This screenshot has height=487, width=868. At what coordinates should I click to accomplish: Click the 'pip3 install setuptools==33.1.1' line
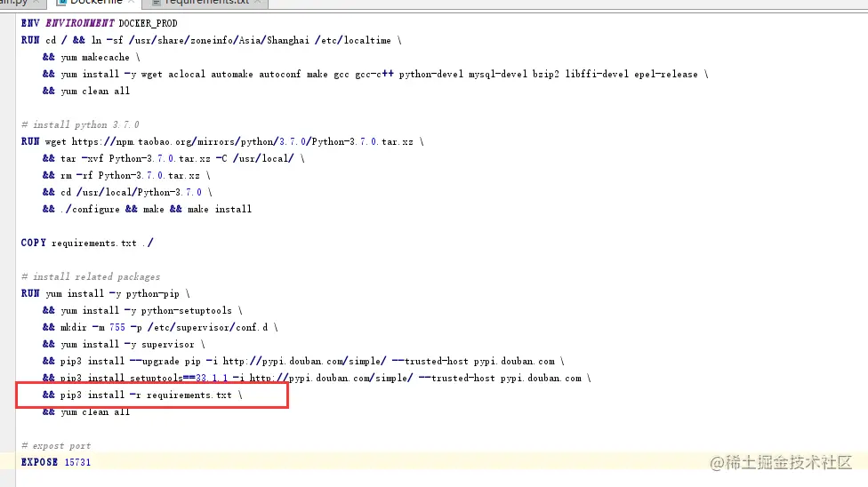tap(317, 379)
